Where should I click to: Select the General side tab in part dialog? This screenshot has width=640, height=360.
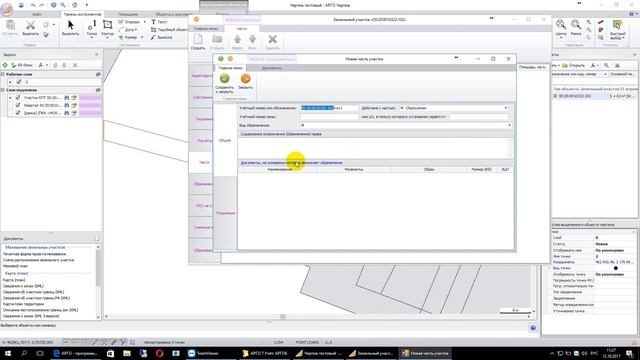pyautogui.click(x=225, y=140)
